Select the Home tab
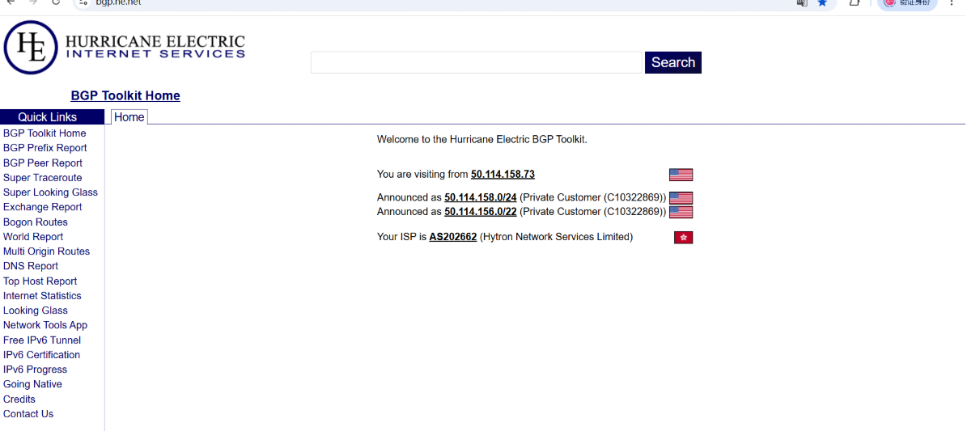Image resolution: width=980 pixels, height=431 pixels. (129, 117)
